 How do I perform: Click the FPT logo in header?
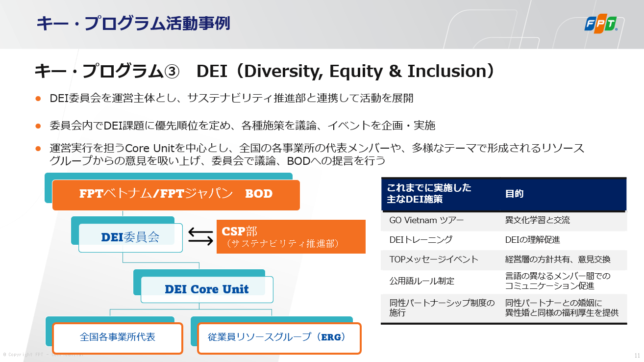pos(601,24)
